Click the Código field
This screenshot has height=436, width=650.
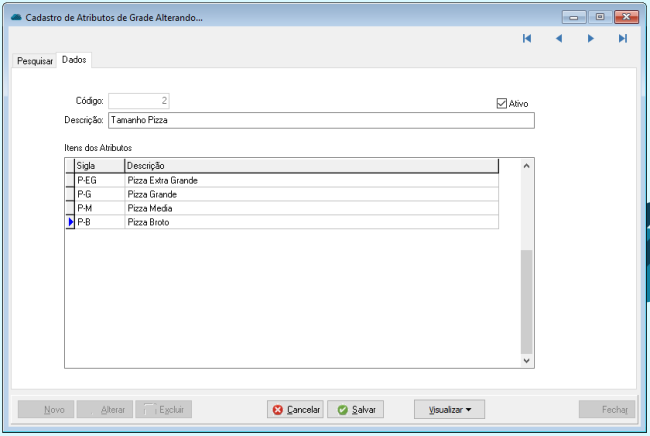click(140, 101)
